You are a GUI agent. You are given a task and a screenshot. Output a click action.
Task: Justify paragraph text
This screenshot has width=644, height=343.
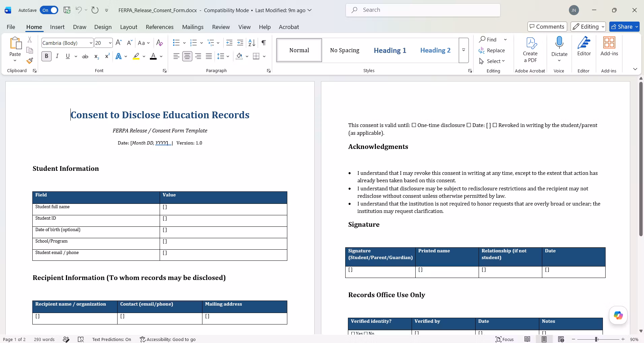209,56
